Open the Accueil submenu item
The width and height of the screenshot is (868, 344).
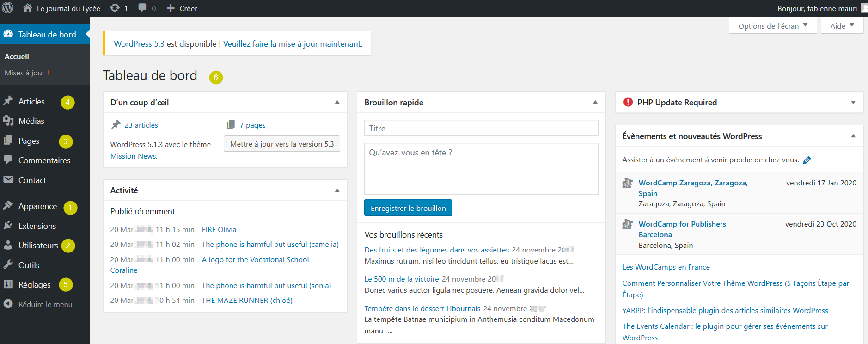coord(17,56)
